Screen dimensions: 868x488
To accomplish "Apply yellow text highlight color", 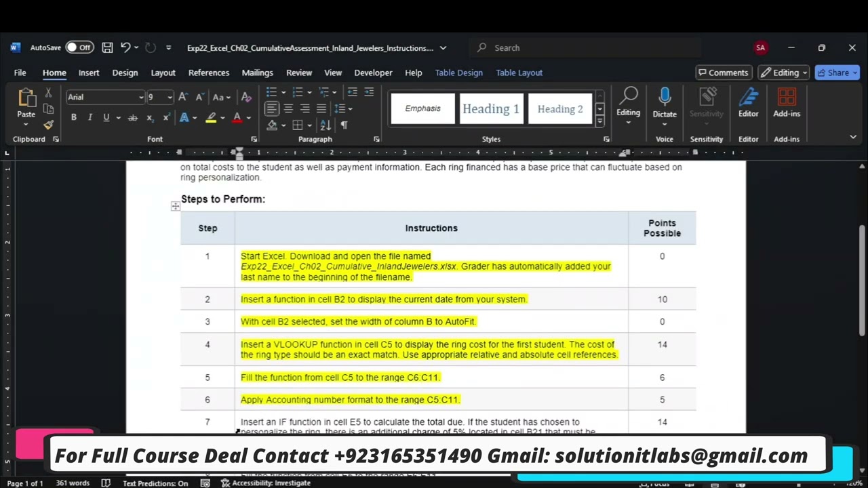I will click(x=211, y=117).
